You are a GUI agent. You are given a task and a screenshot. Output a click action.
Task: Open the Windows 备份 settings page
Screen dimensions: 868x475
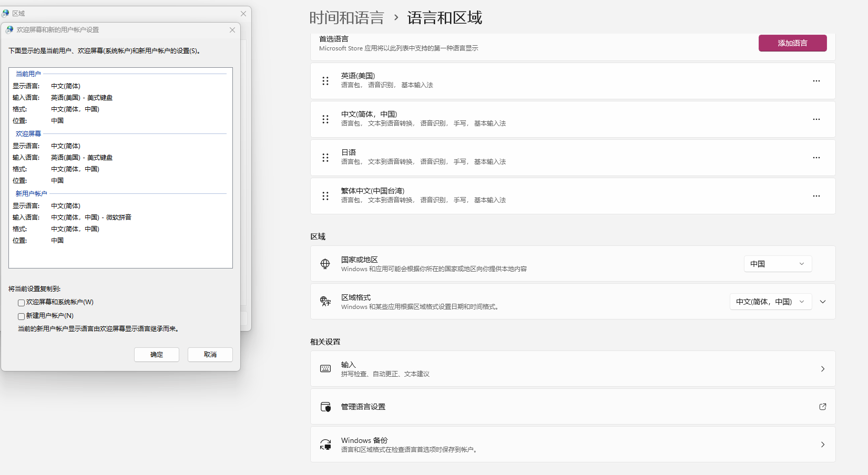[573, 444]
